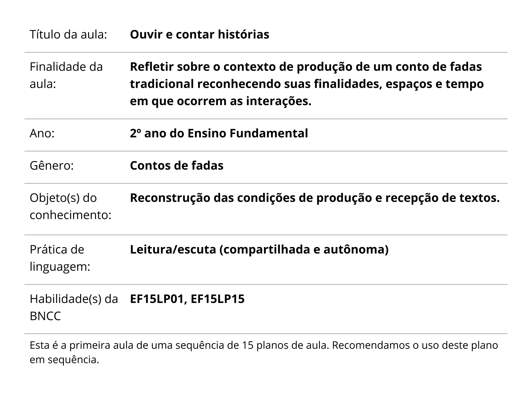Click the 'em sequência.' footer text
The image size is (532, 399).
[65, 360]
